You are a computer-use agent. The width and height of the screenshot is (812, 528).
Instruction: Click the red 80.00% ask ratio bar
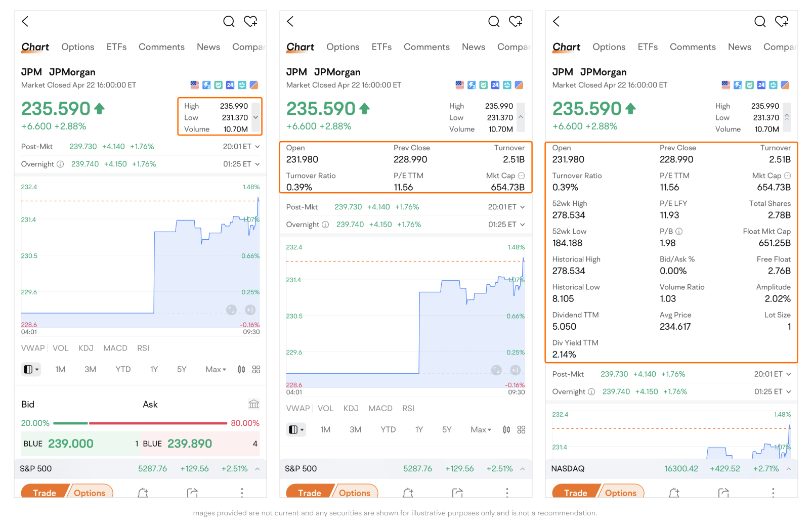tap(157, 423)
